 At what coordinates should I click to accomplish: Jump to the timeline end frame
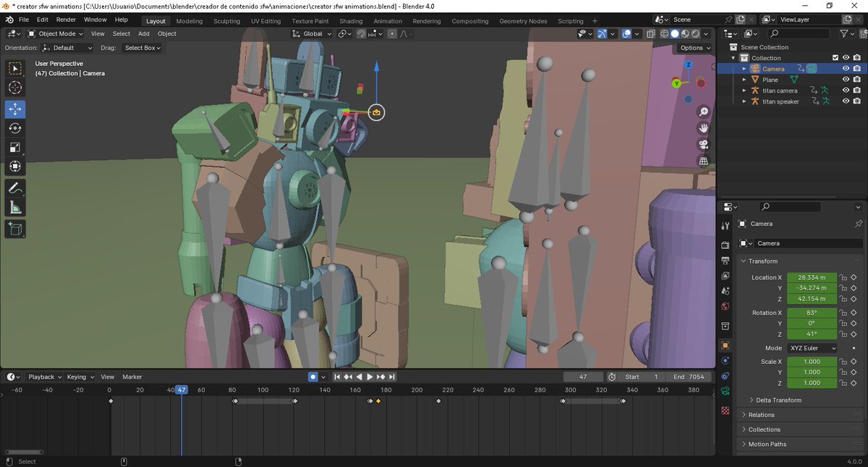coord(391,376)
